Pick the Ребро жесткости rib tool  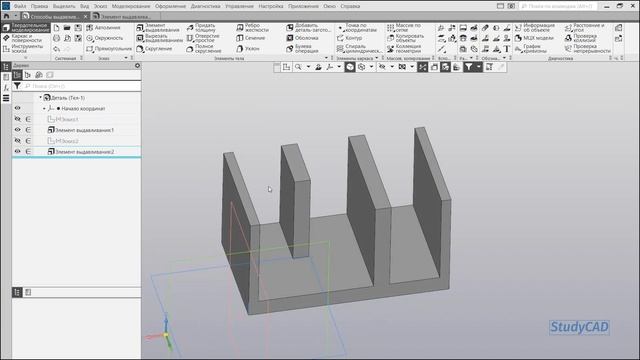(252, 27)
